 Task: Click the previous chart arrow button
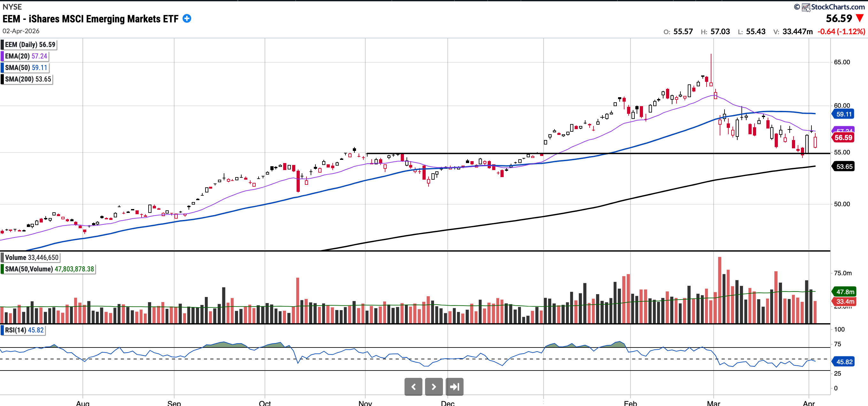(413, 386)
